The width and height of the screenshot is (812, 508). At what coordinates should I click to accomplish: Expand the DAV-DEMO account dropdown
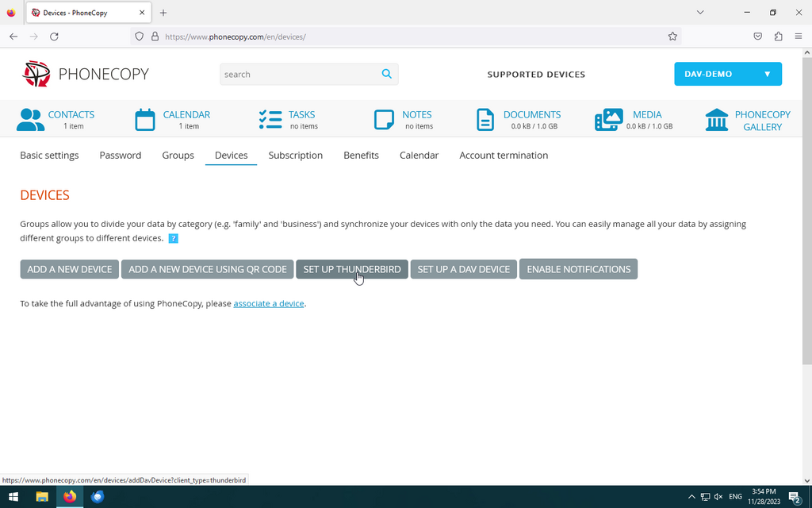point(727,74)
